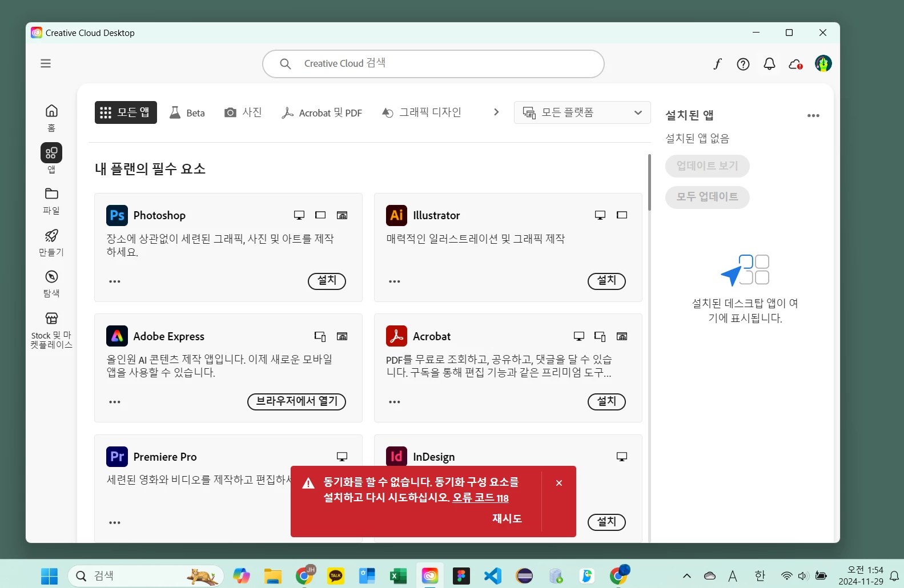This screenshot has width=904, height=588.
Task: Open the Create rocket section
Action: (51, 242)
